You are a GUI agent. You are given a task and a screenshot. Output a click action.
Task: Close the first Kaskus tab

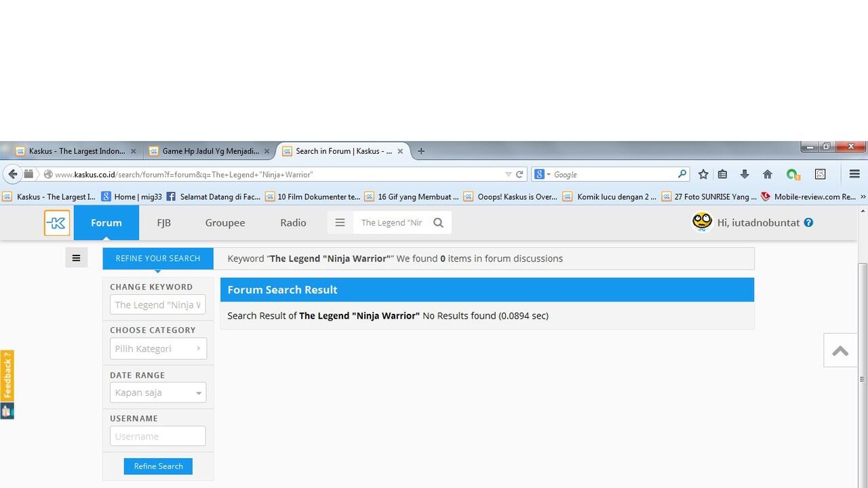(133, 151)
